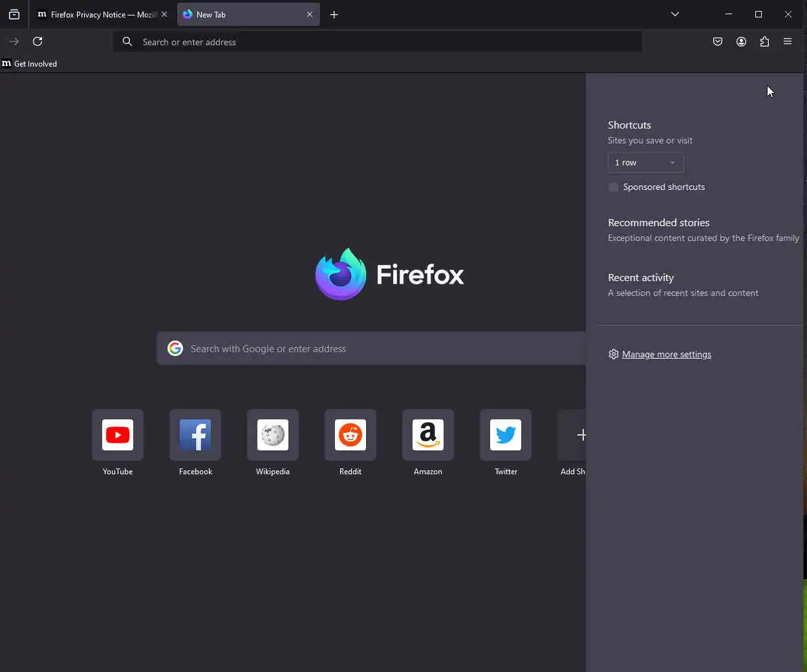Open the 1 row shortcuts dropdown
Screen dimensions: 807x672
tap(645, 162)
